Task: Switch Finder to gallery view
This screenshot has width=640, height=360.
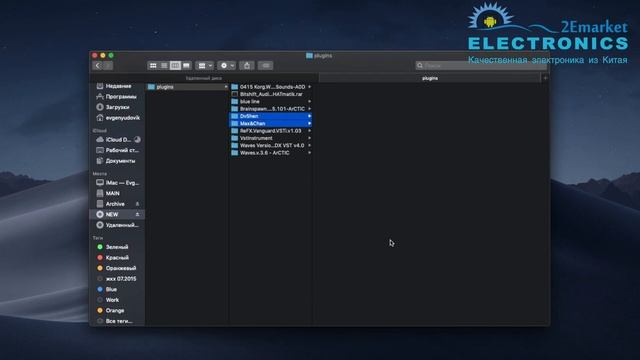Action: click(186, 66)
